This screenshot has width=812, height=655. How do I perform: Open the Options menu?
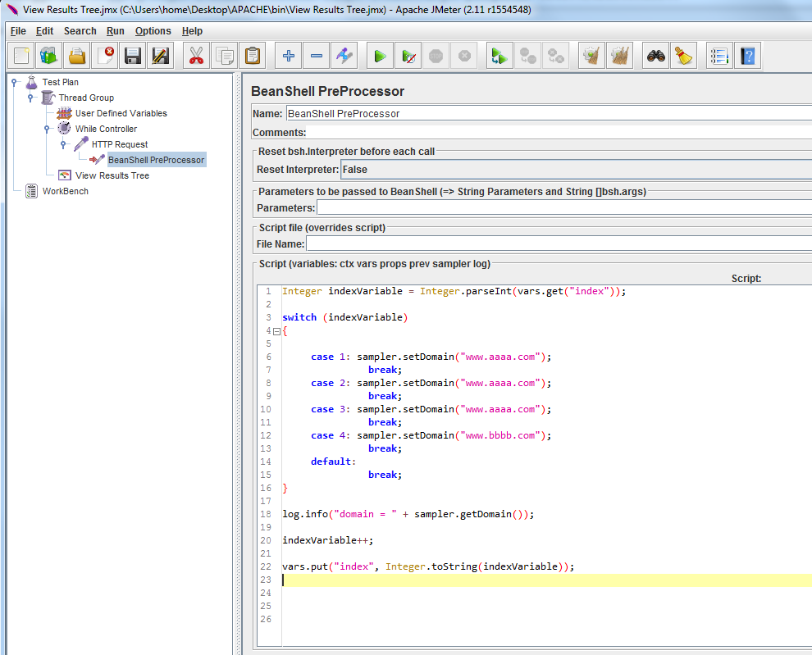coord(153,31)
